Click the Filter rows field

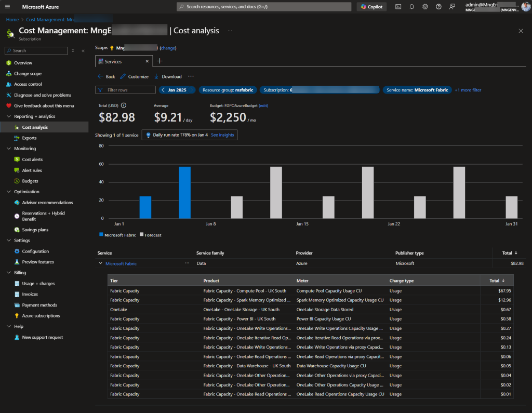[x=125, y=90]
